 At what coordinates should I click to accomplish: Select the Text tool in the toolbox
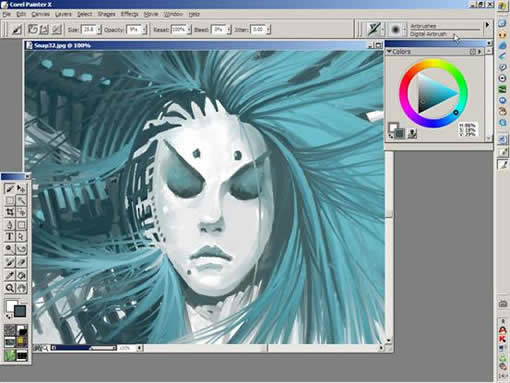point(9,236)
